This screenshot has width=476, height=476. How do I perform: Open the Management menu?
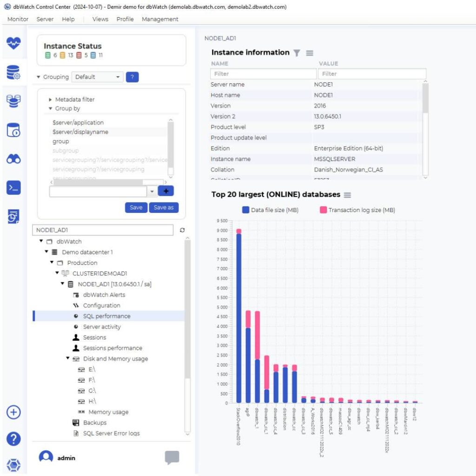pyautogui.click(x=160, y=19)
